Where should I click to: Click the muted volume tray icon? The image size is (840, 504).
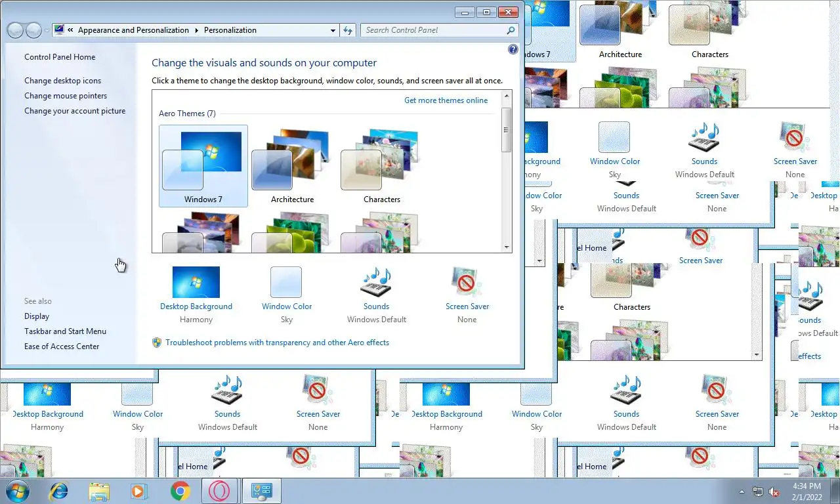pyautogui.click(x=774, y=491)
